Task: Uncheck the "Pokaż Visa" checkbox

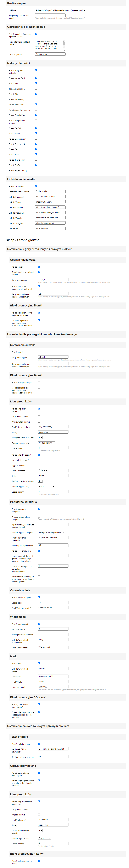Action: pyautogui.click(x=36, y=83)
